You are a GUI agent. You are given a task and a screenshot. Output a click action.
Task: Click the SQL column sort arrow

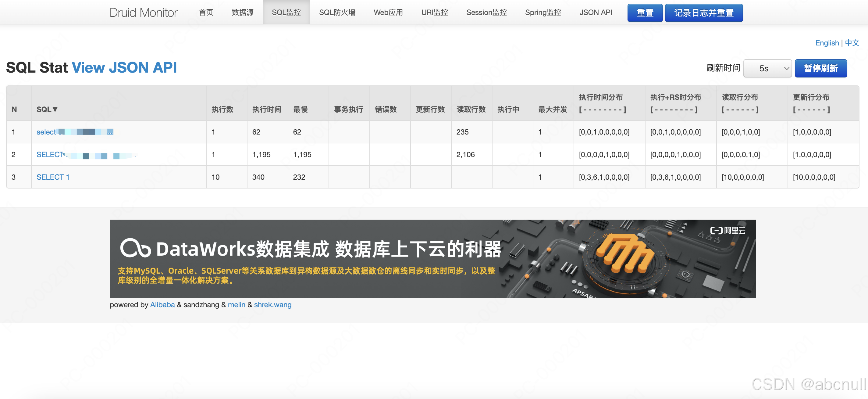pyautogui.click(x=55, y=109)
